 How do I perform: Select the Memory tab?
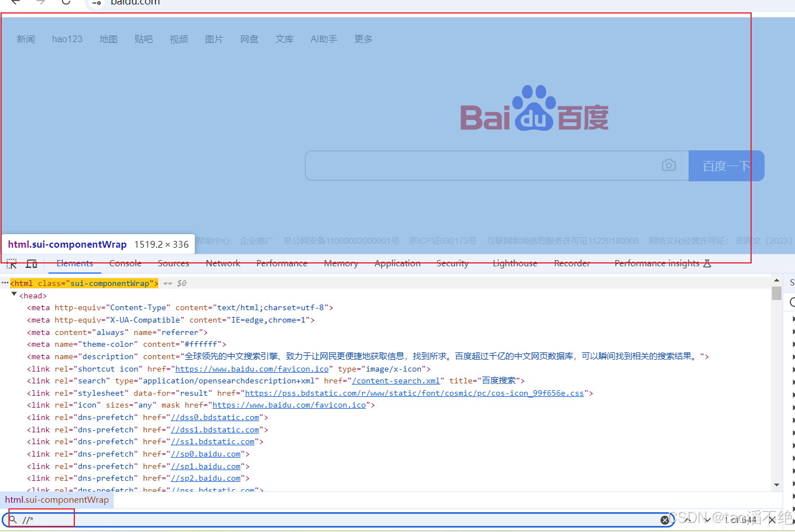tap(341, 263)
